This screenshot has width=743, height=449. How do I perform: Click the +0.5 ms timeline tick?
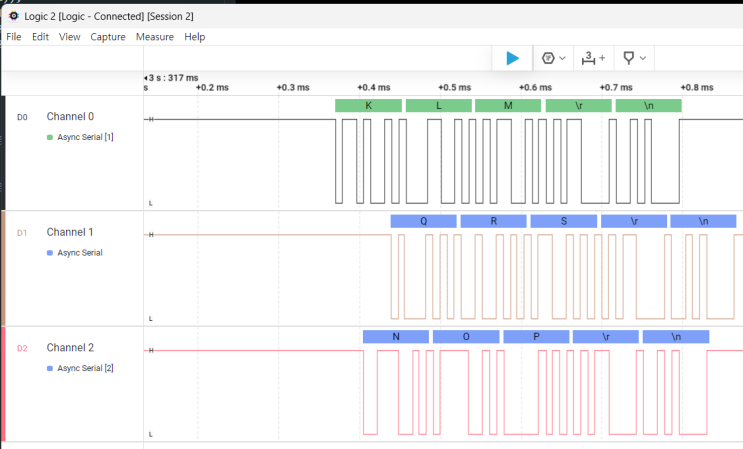point(454,88)
